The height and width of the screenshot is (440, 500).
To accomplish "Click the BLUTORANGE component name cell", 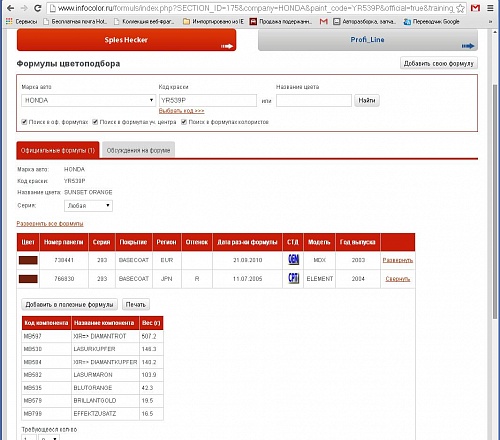I will coord(105,388).
